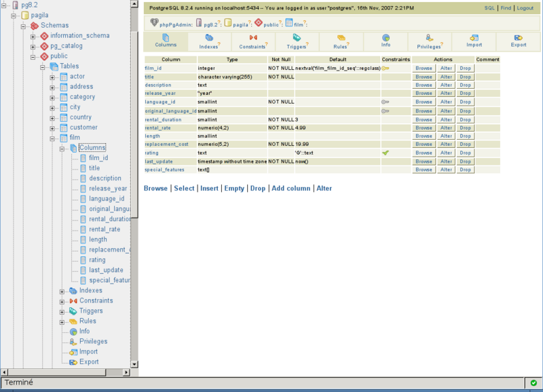Click the Constraints icon in sidebar tree
Image resolution: width=543 pixels, height=392 pixels.
click(73, 300)
